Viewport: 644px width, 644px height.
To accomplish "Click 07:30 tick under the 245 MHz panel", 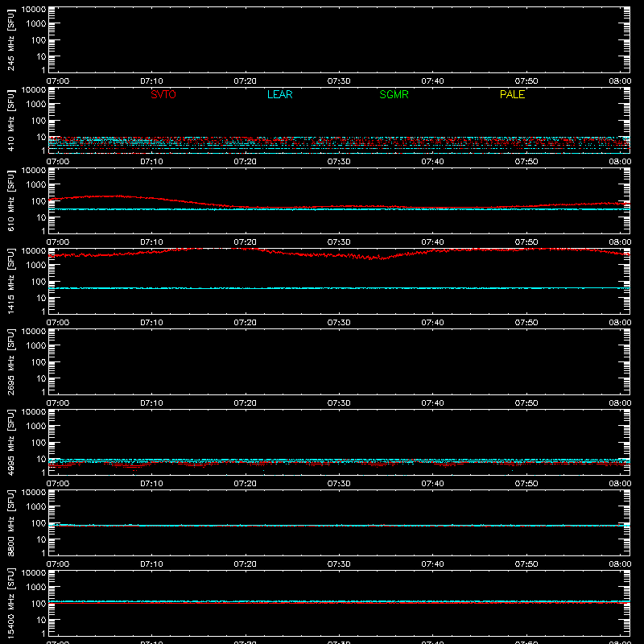I will tap(339, 81).
